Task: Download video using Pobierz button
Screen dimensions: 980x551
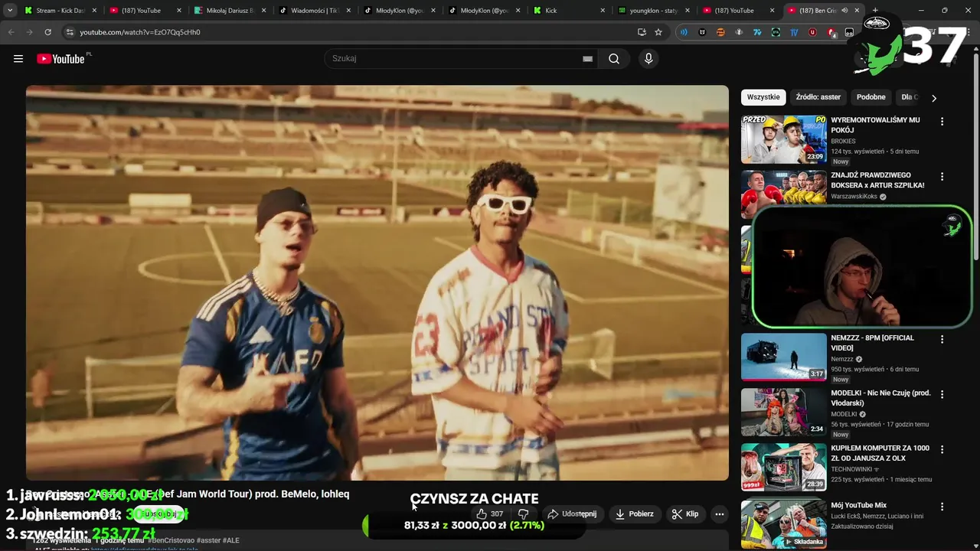Action: 635,514
